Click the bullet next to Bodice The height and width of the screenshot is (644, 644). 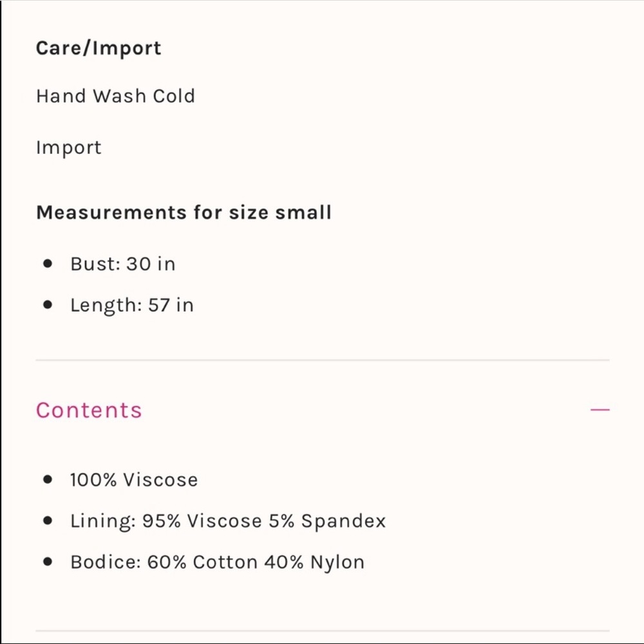pos(48,562)
